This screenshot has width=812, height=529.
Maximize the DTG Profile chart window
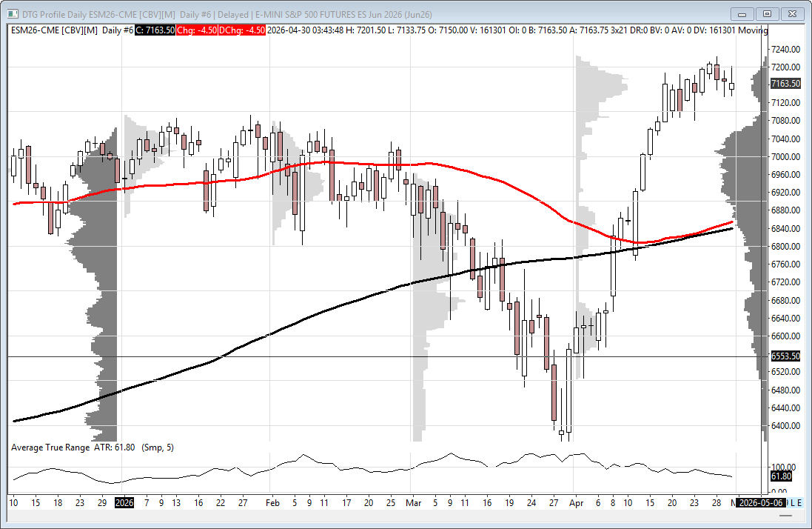[767, 14]
